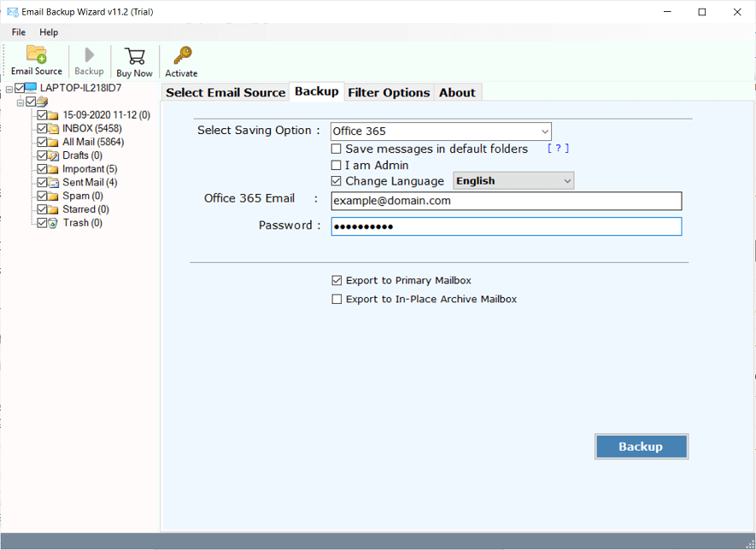Click the Office 365 Email input field

coord(507,201)
